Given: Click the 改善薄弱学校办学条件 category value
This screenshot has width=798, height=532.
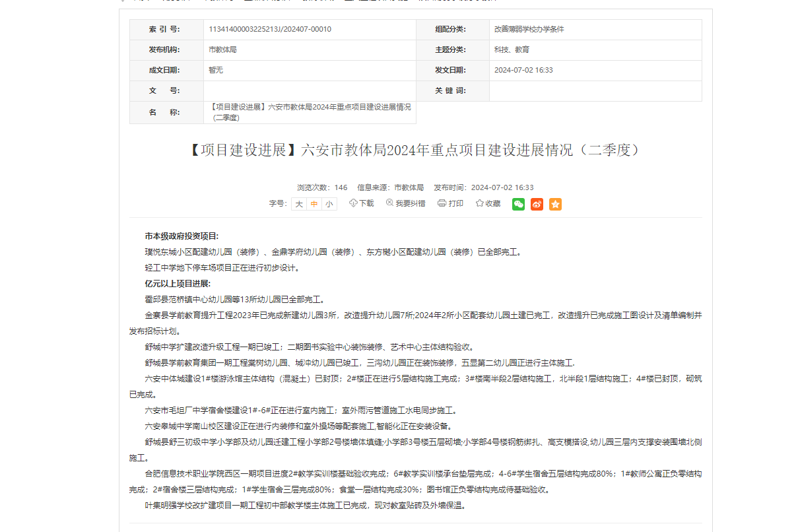Looking at the screenshot, I should click(529, 30).
